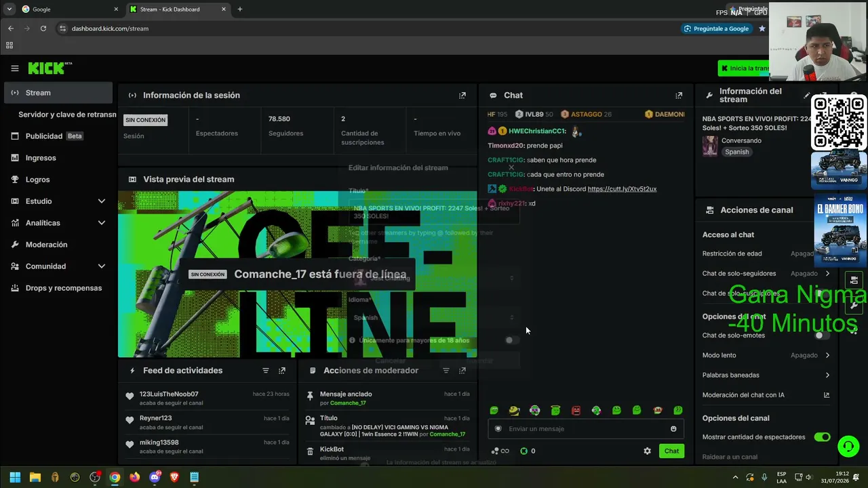868x488 pixels.
Task: Reload the page in Chrome
Action: point(43,28)
